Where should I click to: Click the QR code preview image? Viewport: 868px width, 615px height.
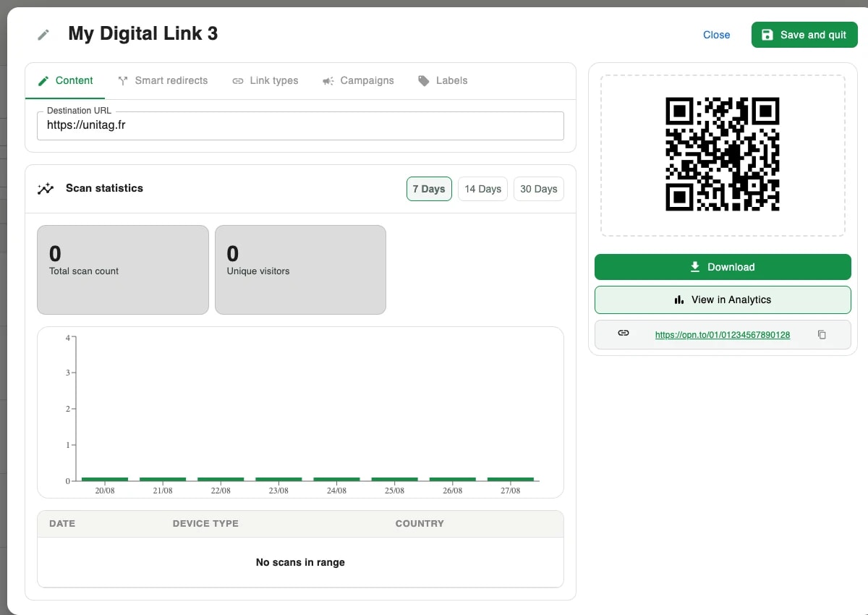pyautogui.click(x=723, y=154)
